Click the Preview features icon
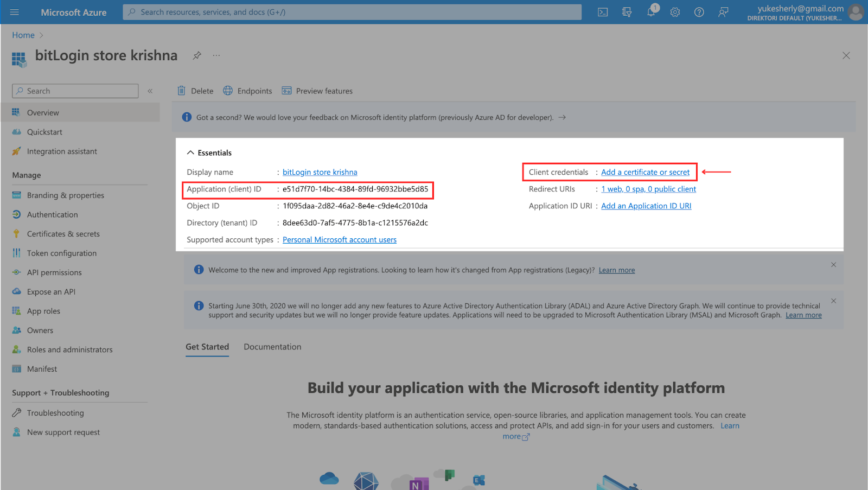This screenshot has width=868, height=490. [x=286, y=91]
